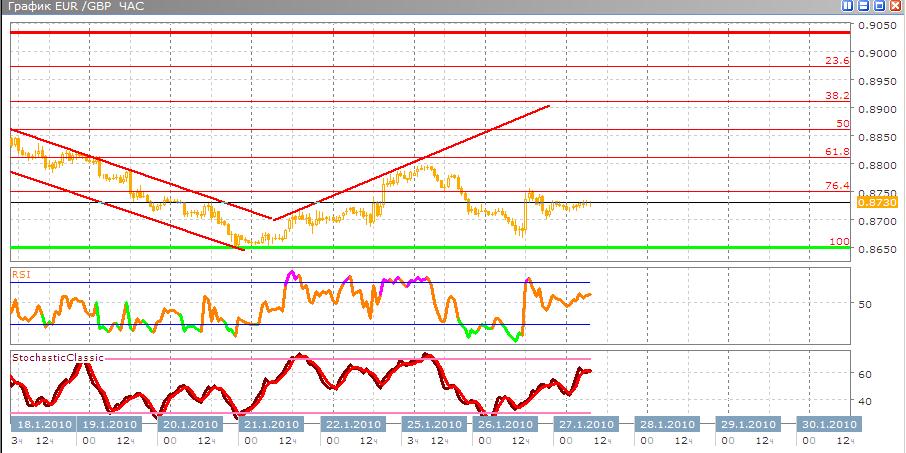The width and height of the screenshot is (906, 453).
Task: Click the 21.1.2010 date label
Action: [x=270, y=425]
